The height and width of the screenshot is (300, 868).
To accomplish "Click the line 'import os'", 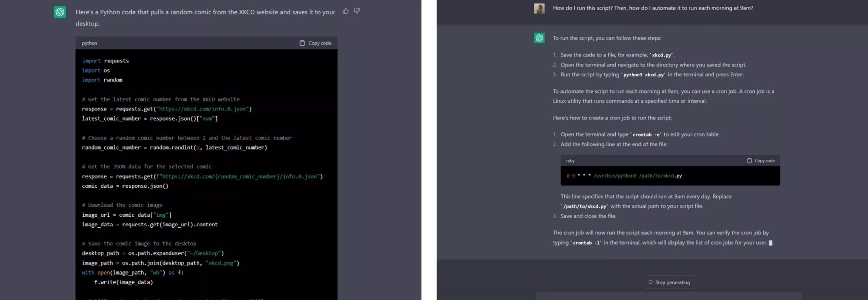I will click(x=96, y=70).
